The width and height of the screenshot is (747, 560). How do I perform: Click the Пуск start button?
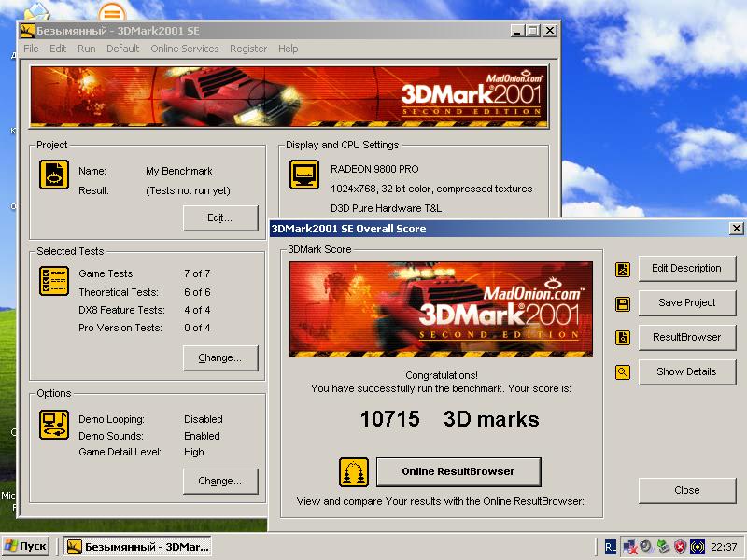point(26,546)
